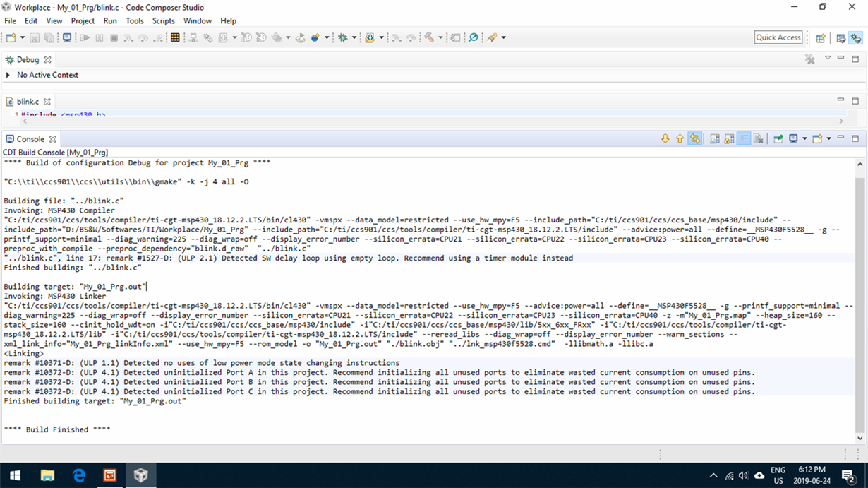This screenshot has width=868, height=488.
Task: Click the Search magnifier toolbar icon
Action: [x=473, y=37]
